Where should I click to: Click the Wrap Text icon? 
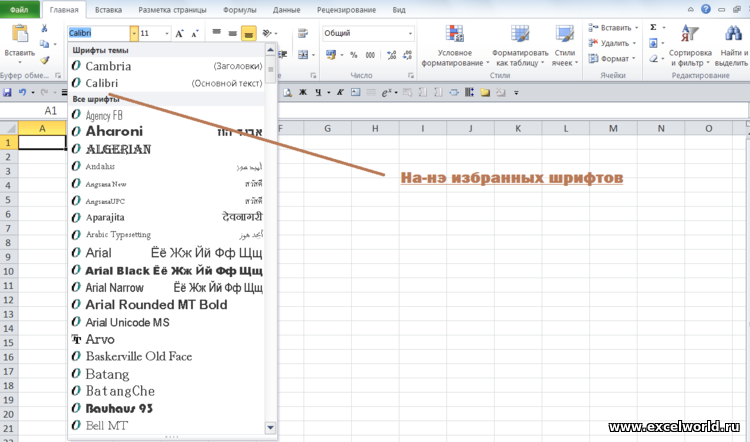pyautogui.click(x=303, y=33)
